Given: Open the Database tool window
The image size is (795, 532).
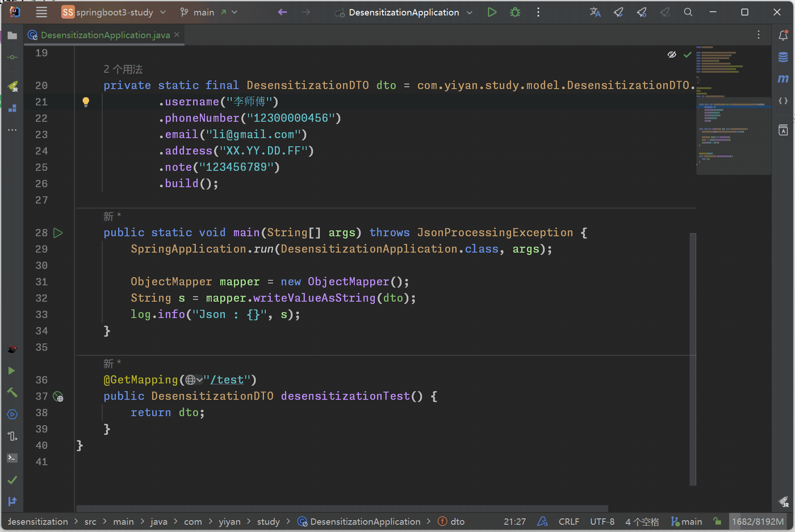Looking at the screenshot, I should coord(783,57).
